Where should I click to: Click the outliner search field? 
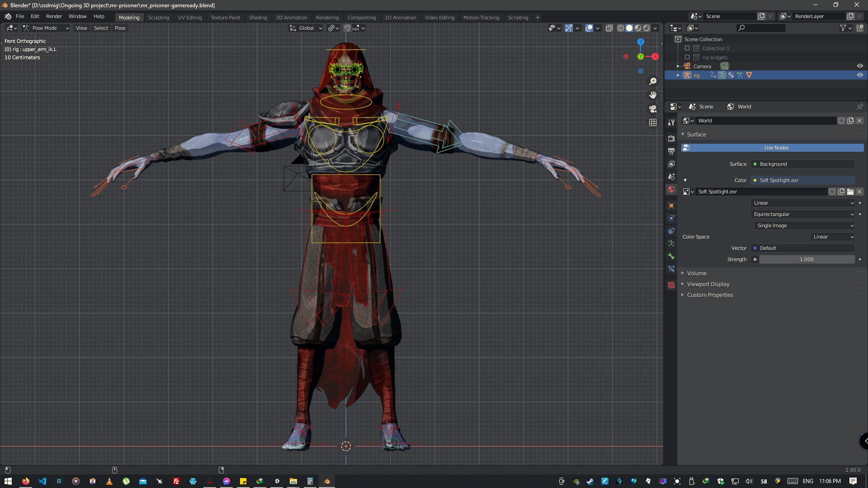point(761,28)
